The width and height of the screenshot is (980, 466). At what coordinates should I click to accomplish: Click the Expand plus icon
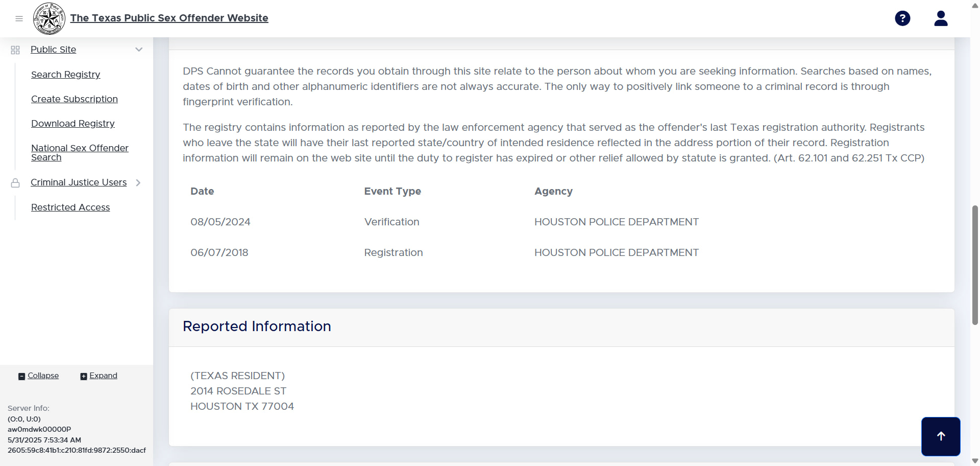pyautogui.click(x=84, y=377)
